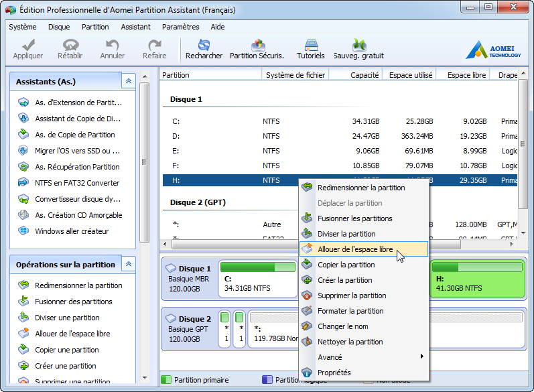The image size is (534, 392).
Task: Click sidebar Allouer de l'espace libre icon
Action: (23, 333)
